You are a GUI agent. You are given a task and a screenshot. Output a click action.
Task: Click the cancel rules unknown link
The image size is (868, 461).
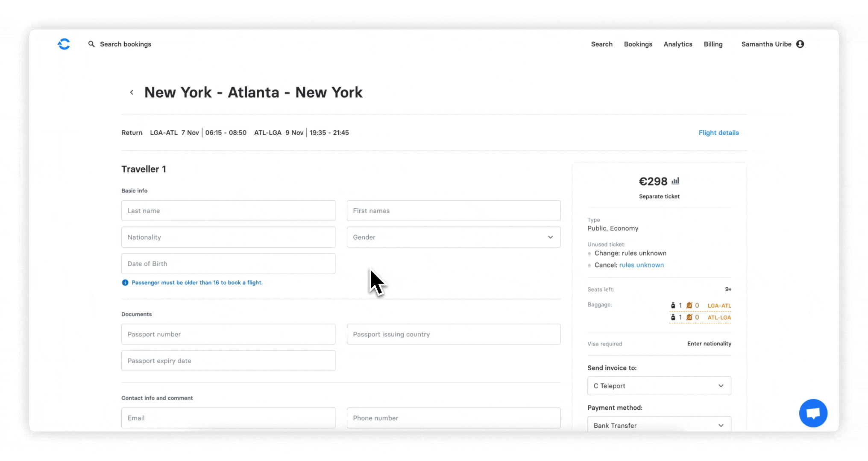[x=641, y=265]
